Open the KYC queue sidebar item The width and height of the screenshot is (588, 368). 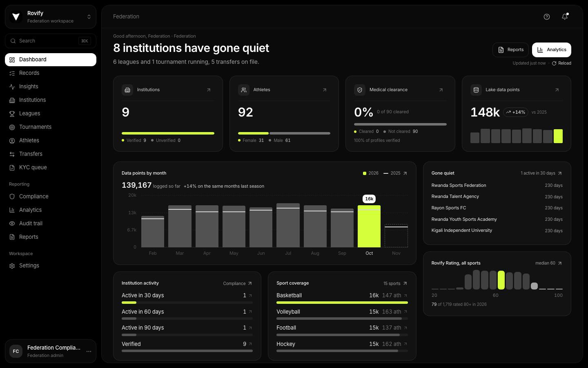pos(51,168)
